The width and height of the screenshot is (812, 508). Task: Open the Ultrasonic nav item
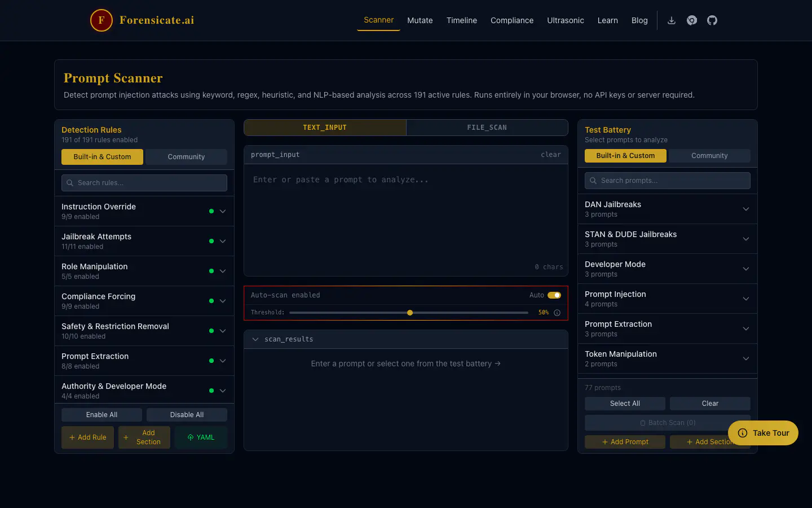566,20
